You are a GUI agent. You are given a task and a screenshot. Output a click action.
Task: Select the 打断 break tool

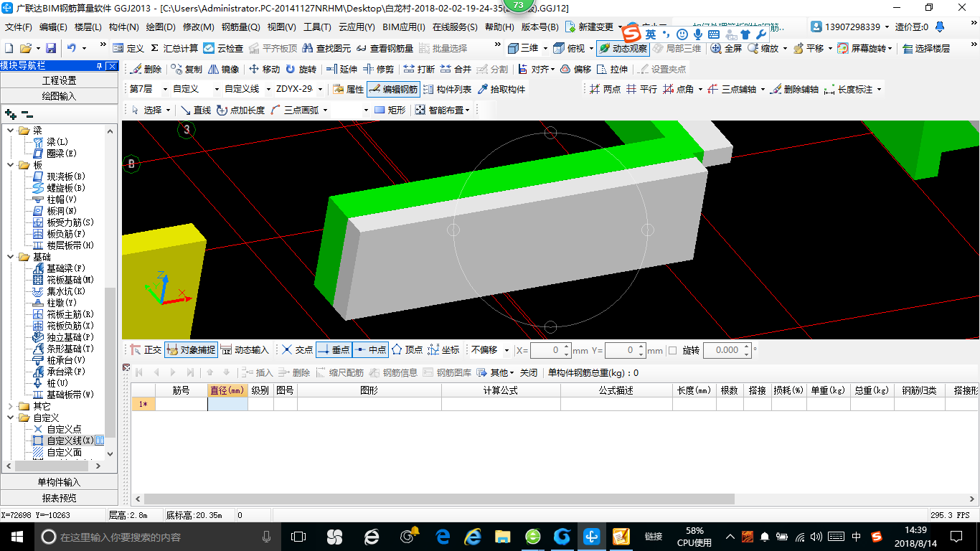(x=419, y=70)
